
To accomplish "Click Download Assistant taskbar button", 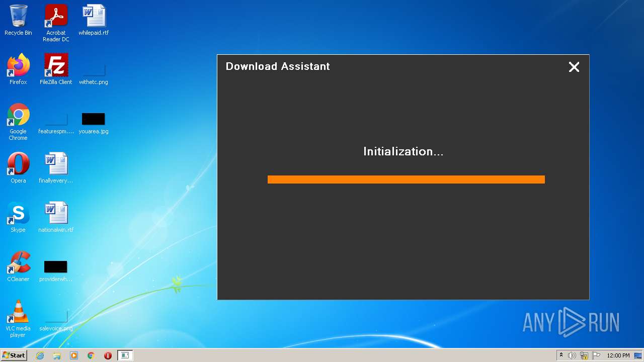I will point(125,355).
